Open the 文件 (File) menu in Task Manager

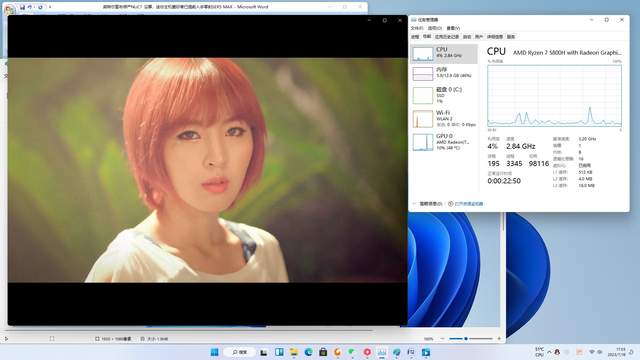click(417, 28)
